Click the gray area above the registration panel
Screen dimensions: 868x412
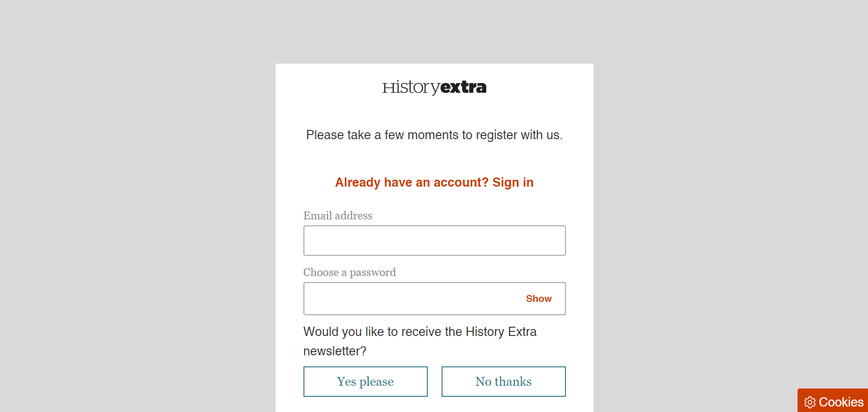click(x=434, y=31)
